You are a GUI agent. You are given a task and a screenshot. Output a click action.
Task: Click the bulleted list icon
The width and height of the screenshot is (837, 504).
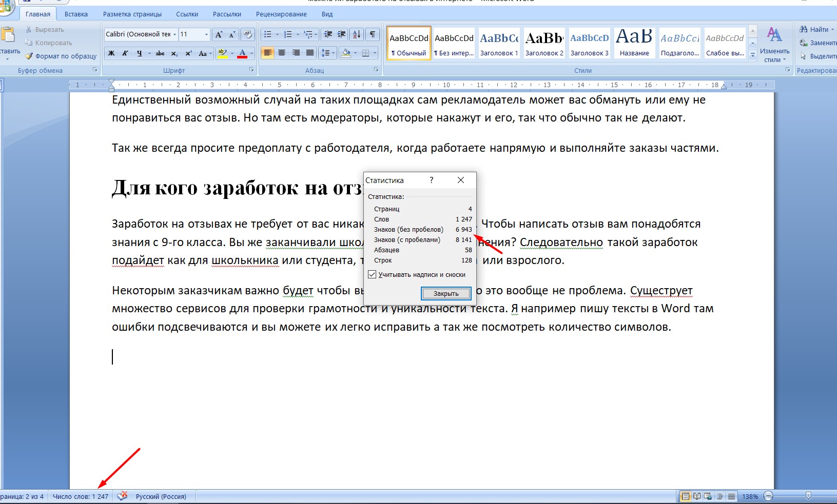point(267,34)
